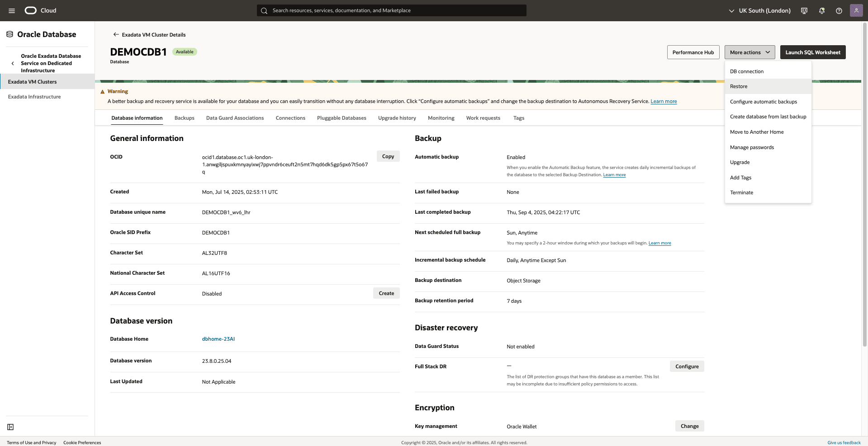
Task: Open the Connections tab
Action: point(290,118)
